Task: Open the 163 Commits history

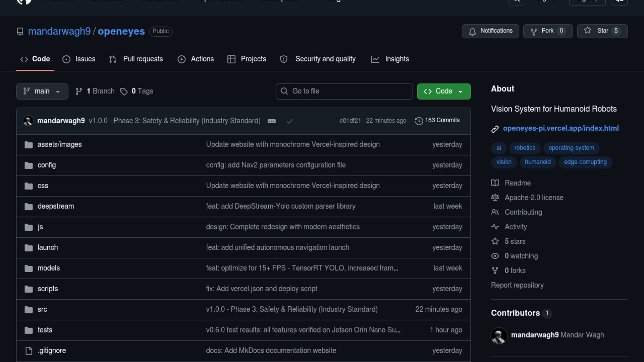Action: (437, 120)
